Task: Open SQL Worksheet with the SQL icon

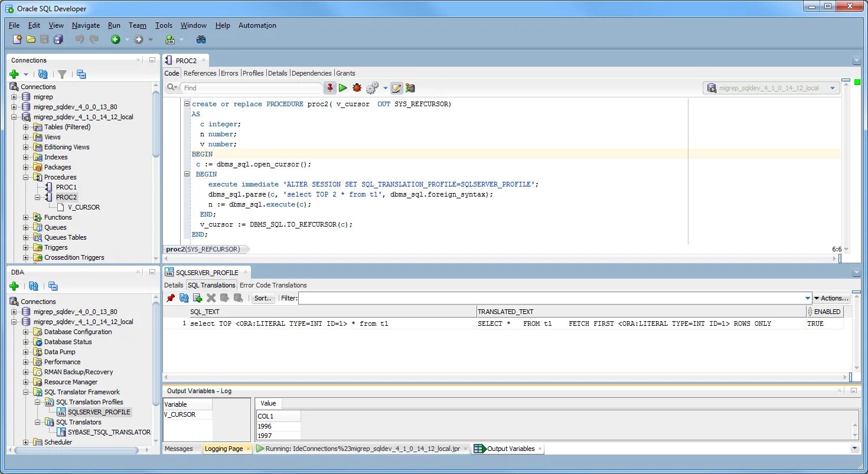Action: click(x=170, y=40)
